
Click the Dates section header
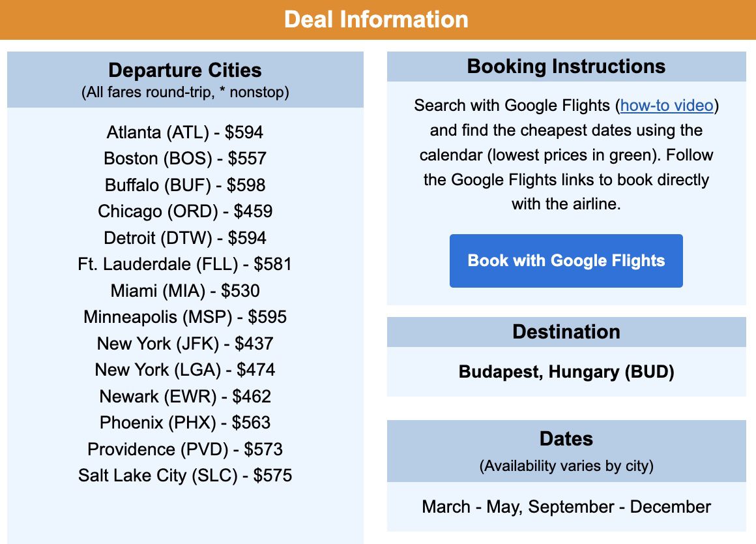coord(566,439)
